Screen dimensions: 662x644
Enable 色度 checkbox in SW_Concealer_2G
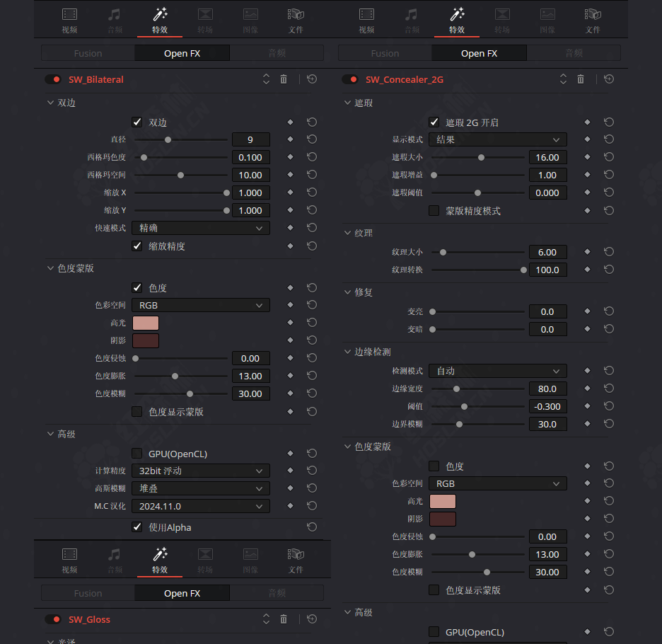point(434,466)
